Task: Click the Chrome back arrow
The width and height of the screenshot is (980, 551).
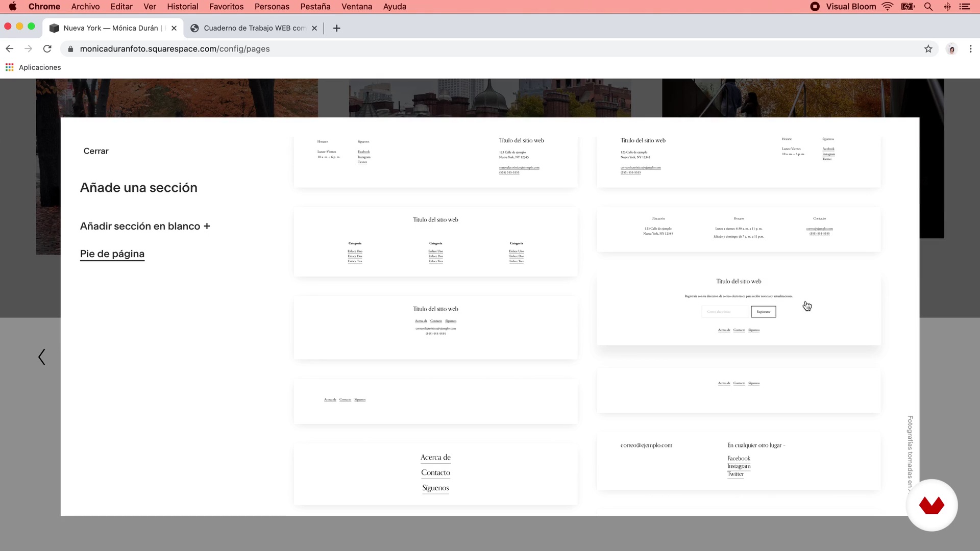Action: [9, 49]
